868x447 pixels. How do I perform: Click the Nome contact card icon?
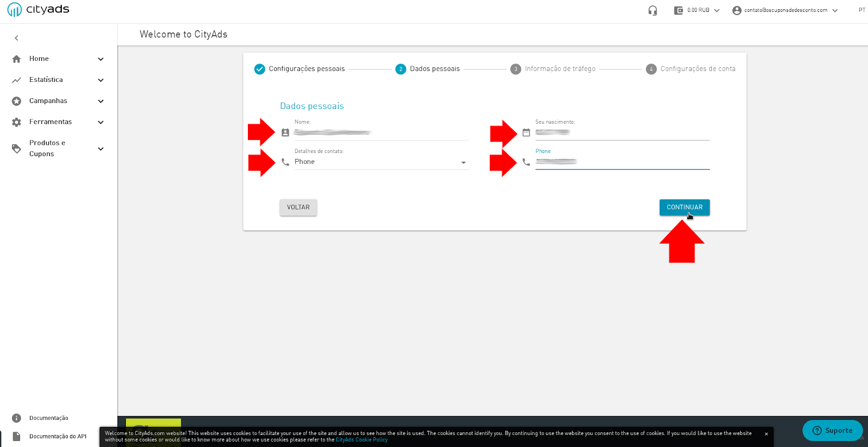click(285, 132)
